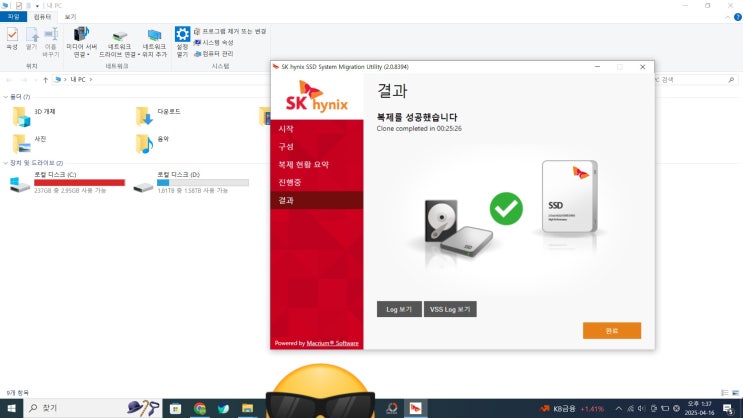Collapse the ribbon with the top-right chevron
743x418 pixels.
727,17
